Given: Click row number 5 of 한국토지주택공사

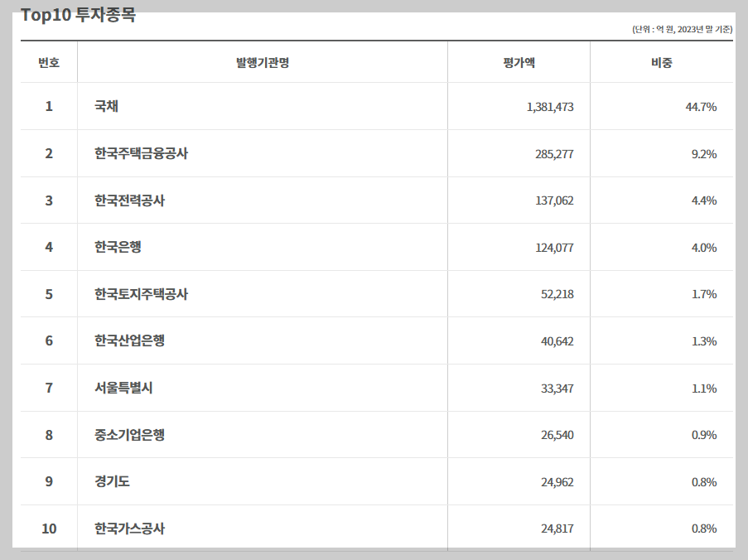Looking at the screenshot, I should (x=49, y=294).
